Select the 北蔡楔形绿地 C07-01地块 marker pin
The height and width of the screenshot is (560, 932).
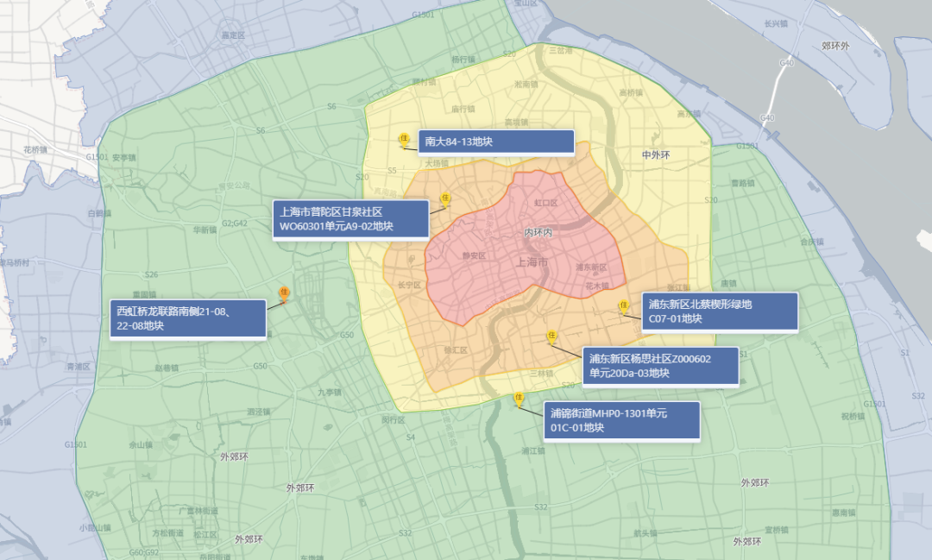coord(624,307)
